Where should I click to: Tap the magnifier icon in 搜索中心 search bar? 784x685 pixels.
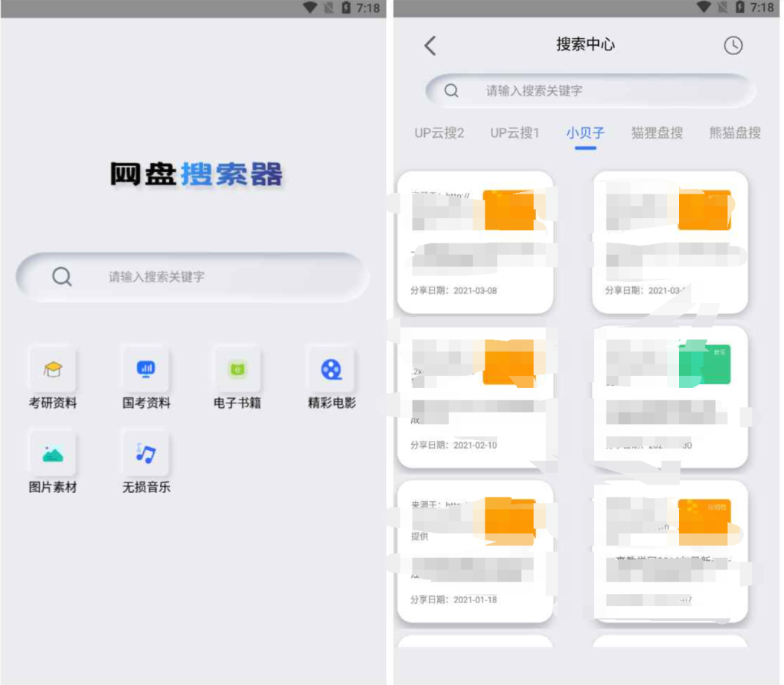coord(452,90)
